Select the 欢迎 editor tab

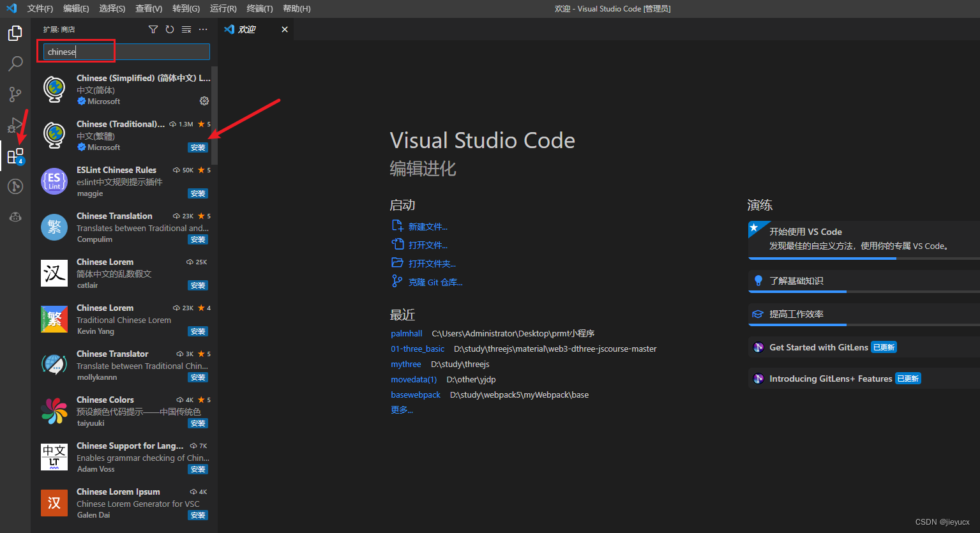(x=256, y=29)
